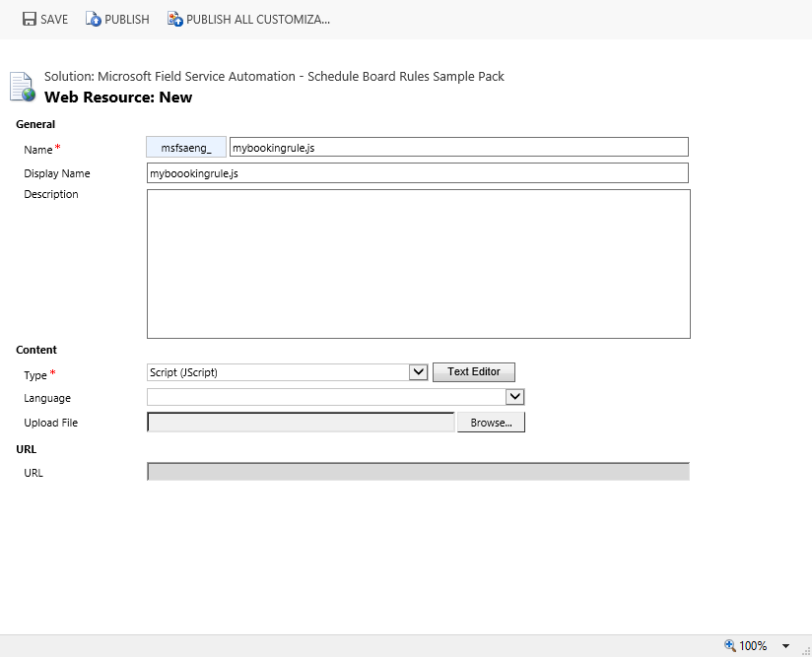
Task: Open the zoom level dropdown arrow
Action: pyautogui.click(x=785, y=646)
